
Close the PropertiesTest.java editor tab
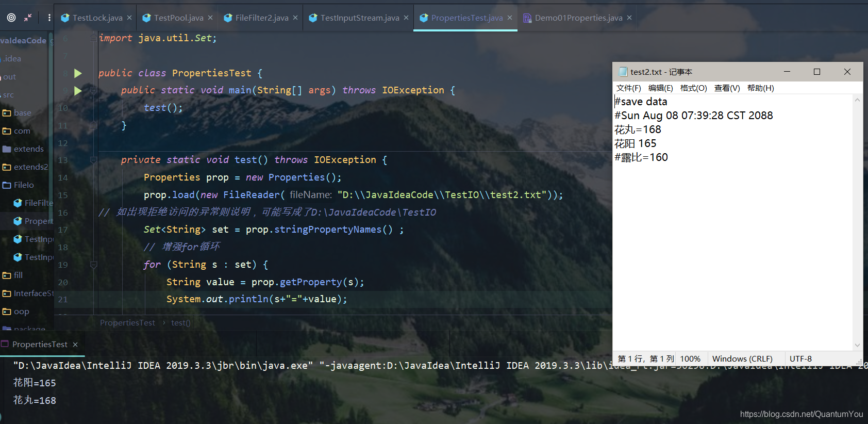click(510, 18)
